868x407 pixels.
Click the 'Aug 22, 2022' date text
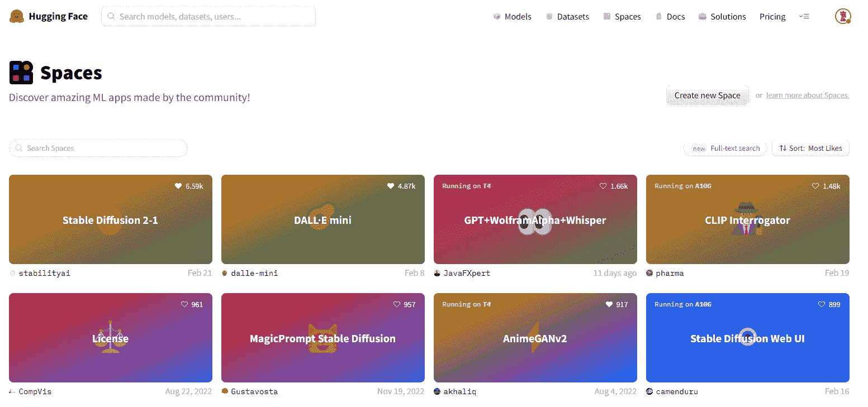[188, 391]
